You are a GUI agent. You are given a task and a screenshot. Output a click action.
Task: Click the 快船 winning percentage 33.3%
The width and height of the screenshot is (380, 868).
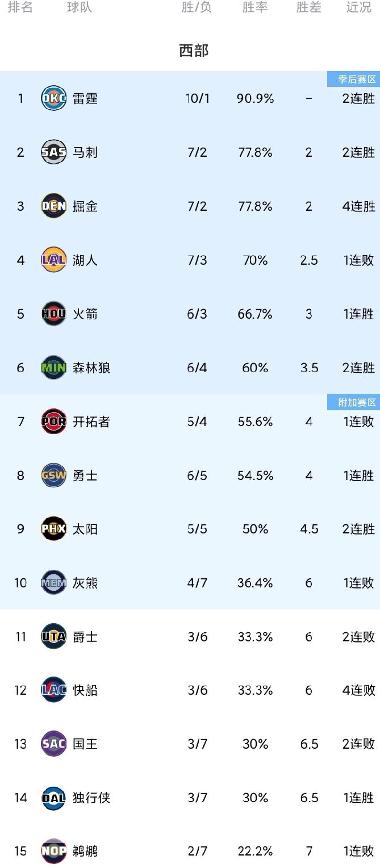[x=254, y=690]
